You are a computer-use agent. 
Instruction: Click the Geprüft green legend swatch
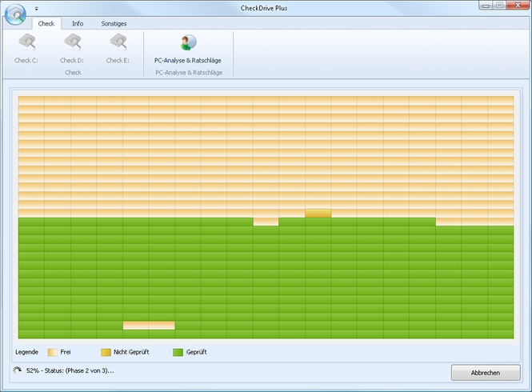tap(178, 352)
